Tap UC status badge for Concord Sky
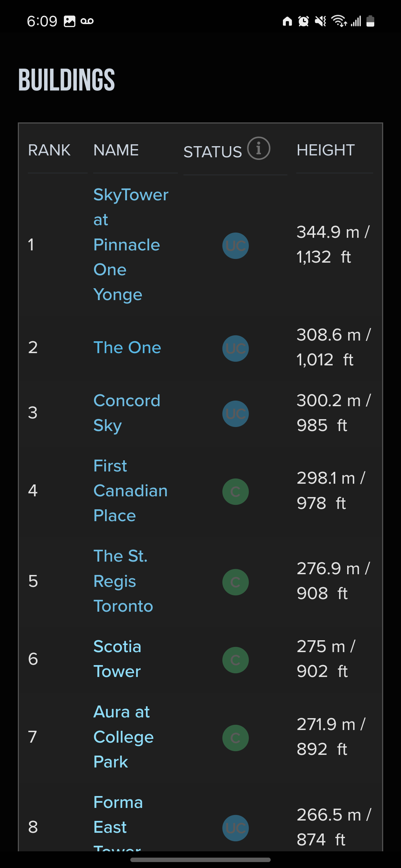 [235, 414]
